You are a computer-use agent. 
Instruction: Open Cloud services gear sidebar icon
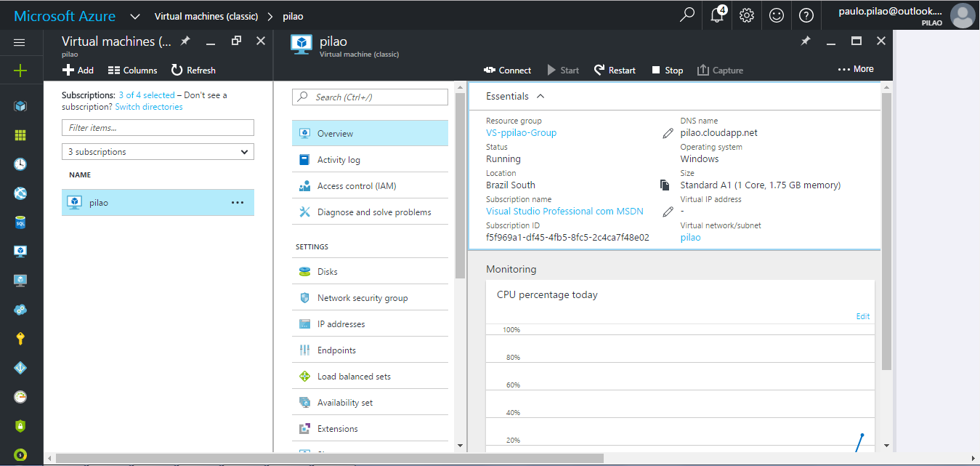20,310
